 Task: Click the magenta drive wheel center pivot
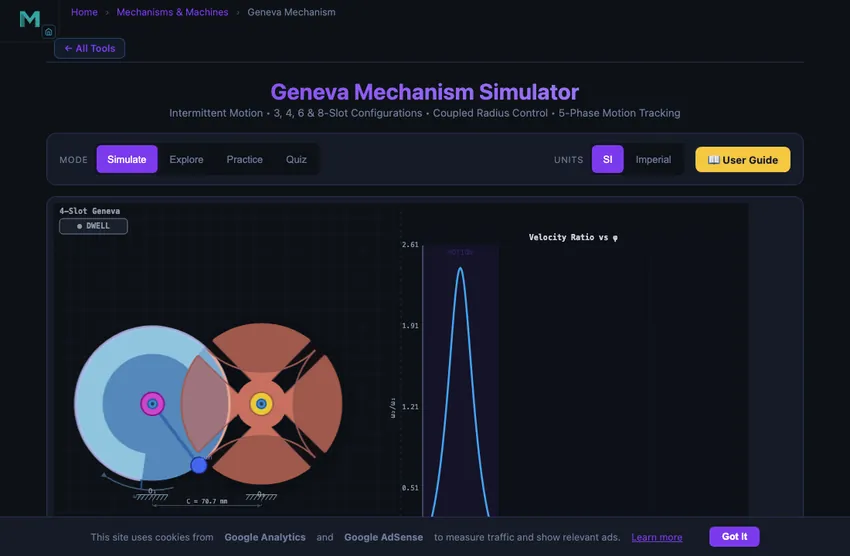[152, 404]
